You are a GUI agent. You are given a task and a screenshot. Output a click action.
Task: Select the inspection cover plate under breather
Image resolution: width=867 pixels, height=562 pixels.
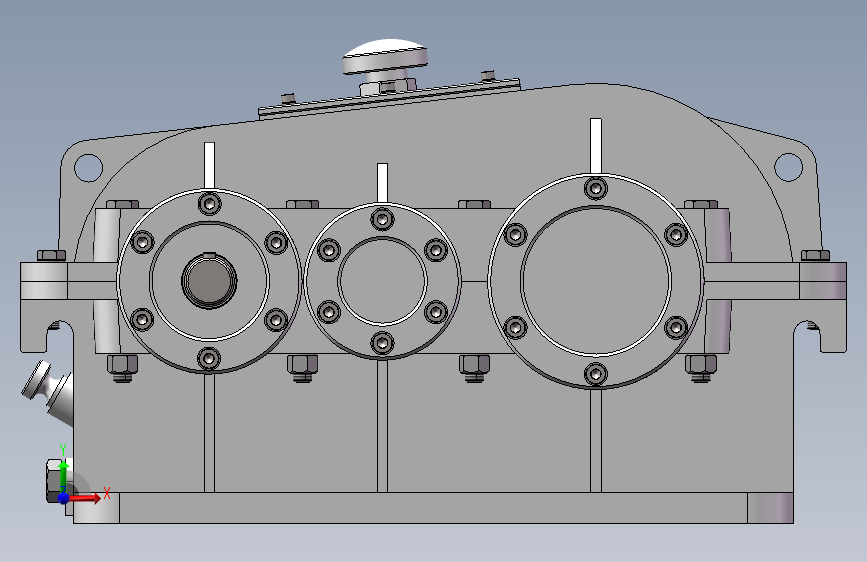[389, 98]
